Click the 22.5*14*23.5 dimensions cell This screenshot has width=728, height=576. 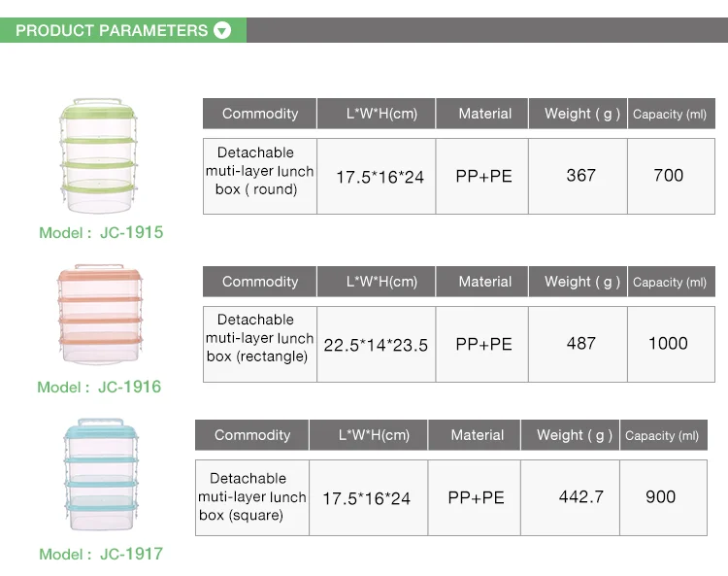[x=376, y=345]
